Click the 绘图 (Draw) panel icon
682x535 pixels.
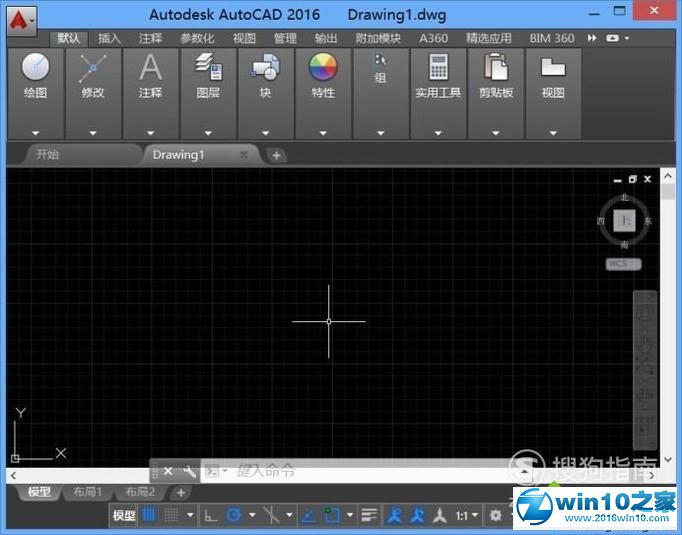coord(35,68)
